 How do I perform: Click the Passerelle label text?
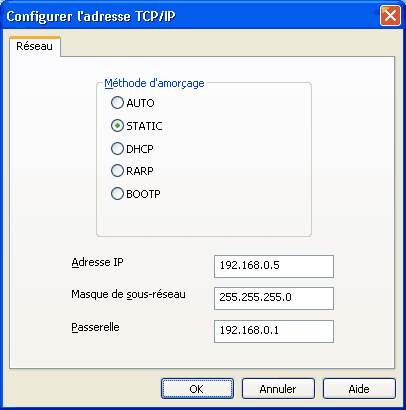click(x=95, y=327)
